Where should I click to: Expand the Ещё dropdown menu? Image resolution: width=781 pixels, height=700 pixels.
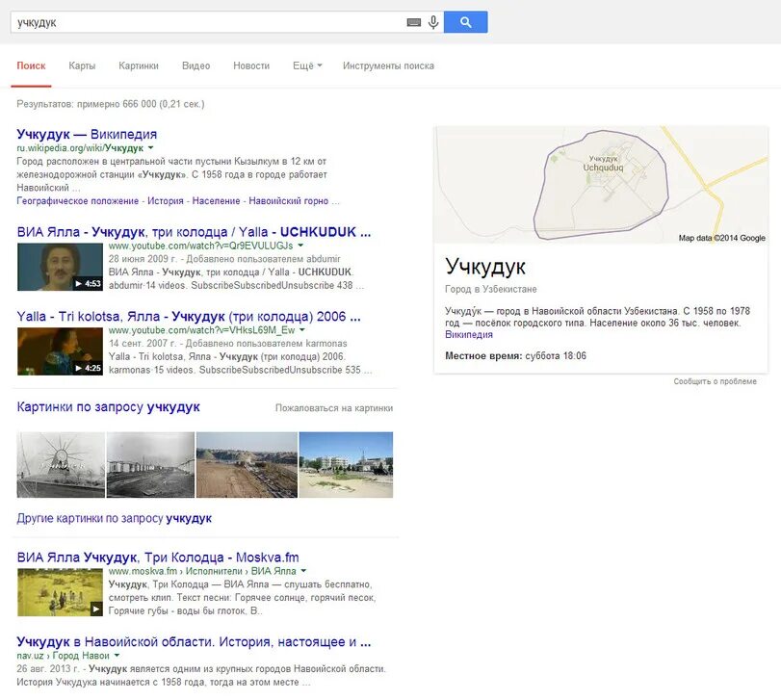(x=307, y=65)
